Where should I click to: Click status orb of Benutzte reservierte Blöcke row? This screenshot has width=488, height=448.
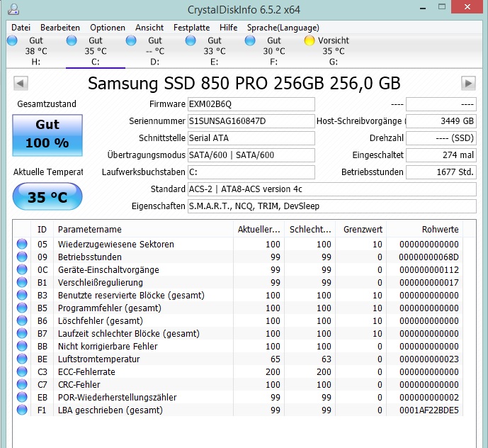point(22,295)
